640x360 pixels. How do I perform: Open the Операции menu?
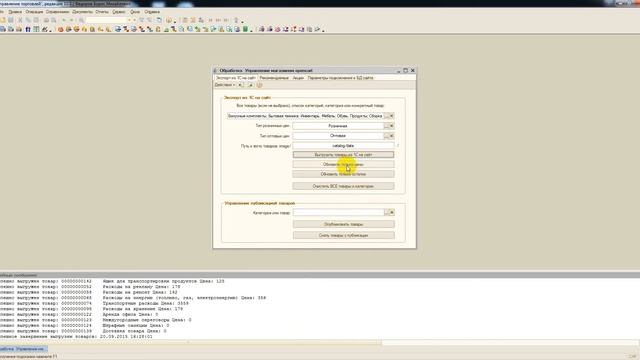click(x=34, y=12)
